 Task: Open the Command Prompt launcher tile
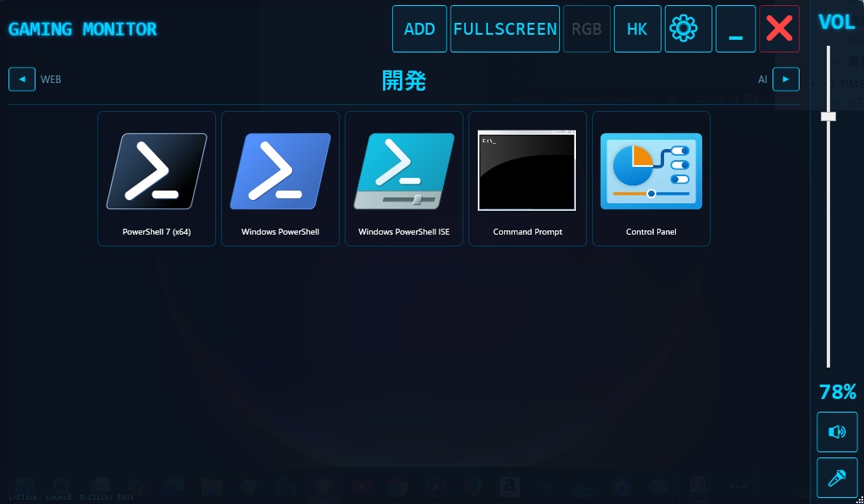coord(528,179)
